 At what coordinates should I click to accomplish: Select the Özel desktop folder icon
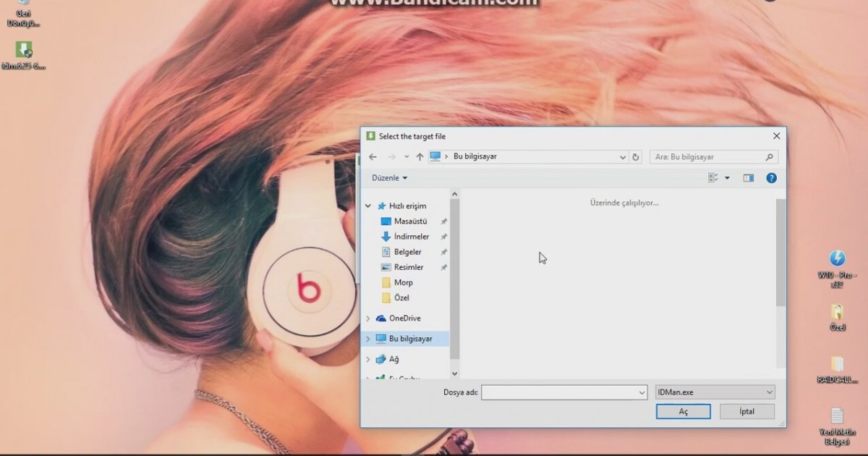(x=837, y=317)
